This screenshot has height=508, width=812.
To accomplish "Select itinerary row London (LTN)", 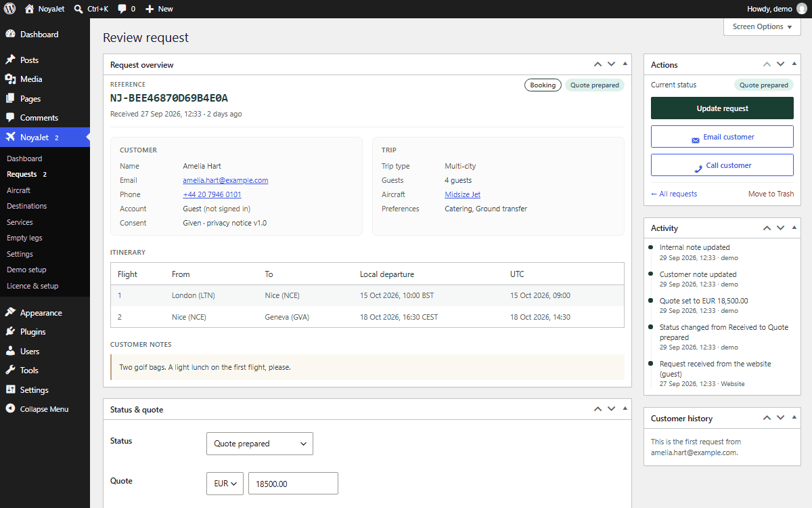I will coord(367,295).
